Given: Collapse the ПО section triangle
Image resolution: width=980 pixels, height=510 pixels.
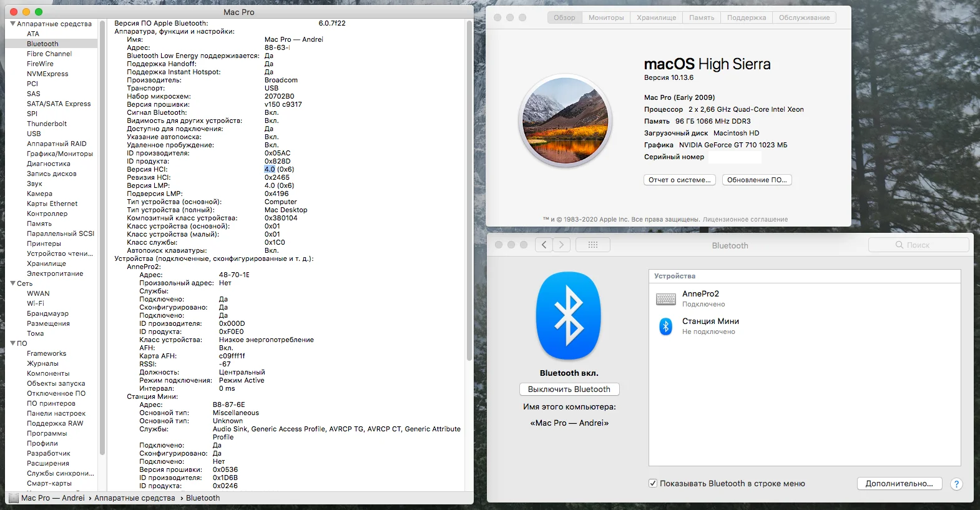Looking at the screenshot, I should [12, 343].
